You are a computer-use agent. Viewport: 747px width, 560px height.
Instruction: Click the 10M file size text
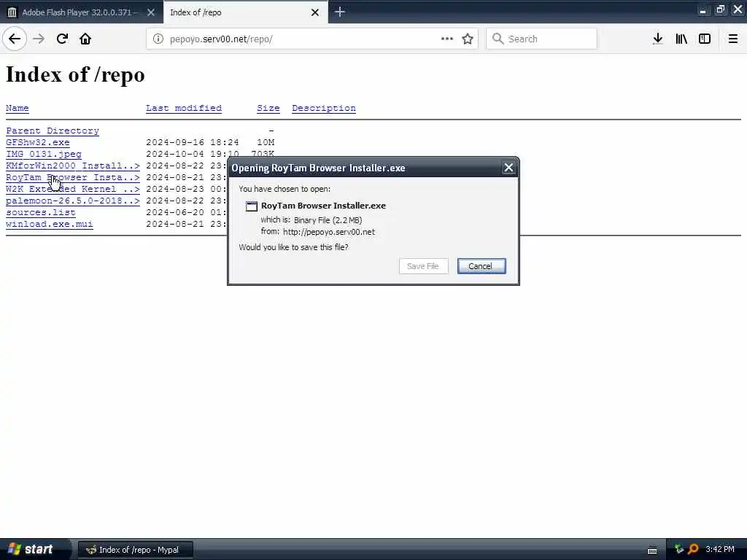pyautogui.click(x=266, y=142)
